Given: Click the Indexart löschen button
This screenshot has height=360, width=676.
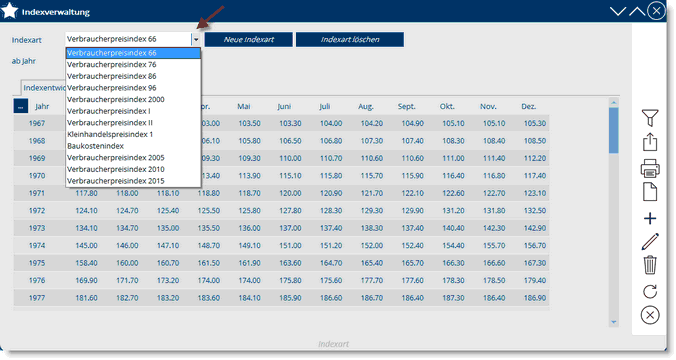Looking at the screenshot, I should [x=350, y=39].
